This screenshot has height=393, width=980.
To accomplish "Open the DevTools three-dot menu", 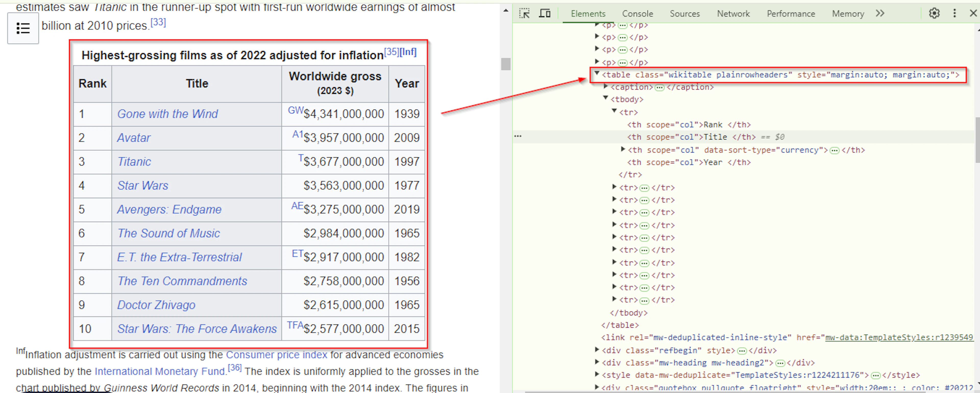I will (x=954, y=13).
